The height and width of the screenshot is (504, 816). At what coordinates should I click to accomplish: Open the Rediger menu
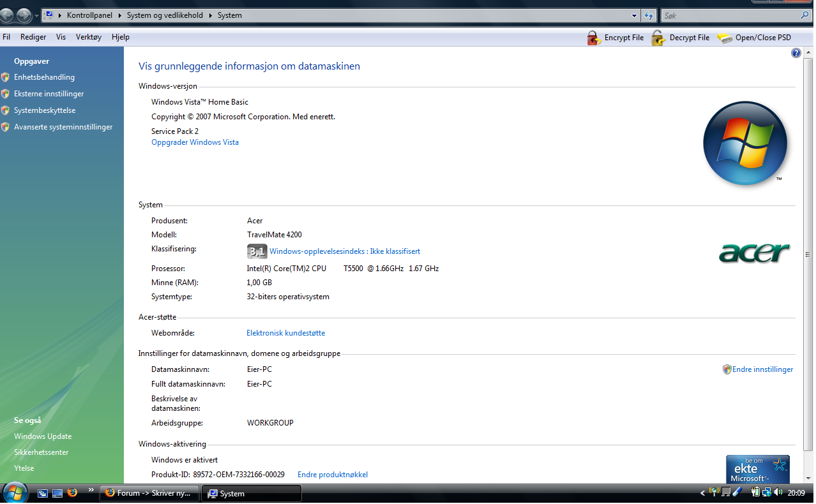click(33, 38)
